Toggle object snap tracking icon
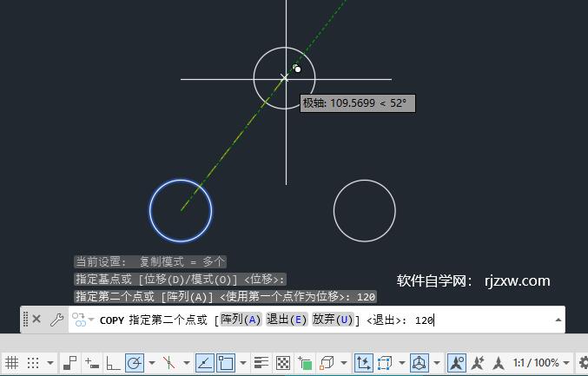The height and width of the screenshot is (376, 588). 205,362
